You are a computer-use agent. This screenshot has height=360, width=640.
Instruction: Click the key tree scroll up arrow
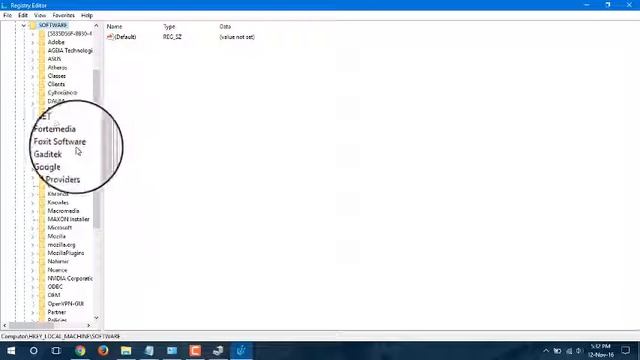pos(96,26)
